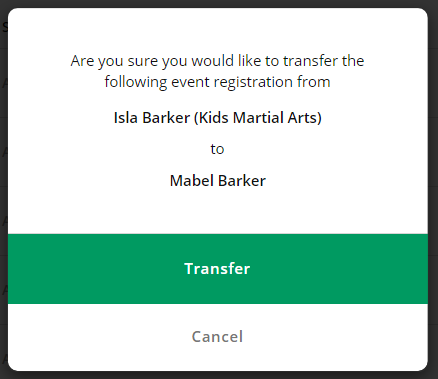Select the Mabel Barker recipient name
The image size is (438, 379).
pyautogui.click(x=218, y=181)
